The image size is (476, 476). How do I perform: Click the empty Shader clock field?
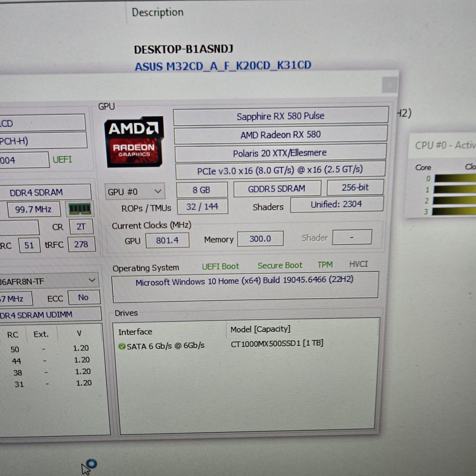[352, 237]
